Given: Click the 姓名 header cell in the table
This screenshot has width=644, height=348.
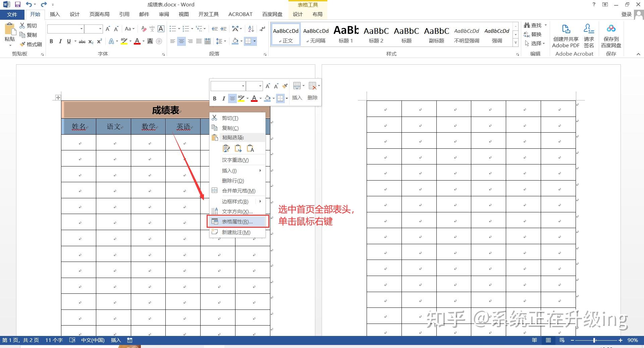Looking at the screenshot, I should point(79,127).
